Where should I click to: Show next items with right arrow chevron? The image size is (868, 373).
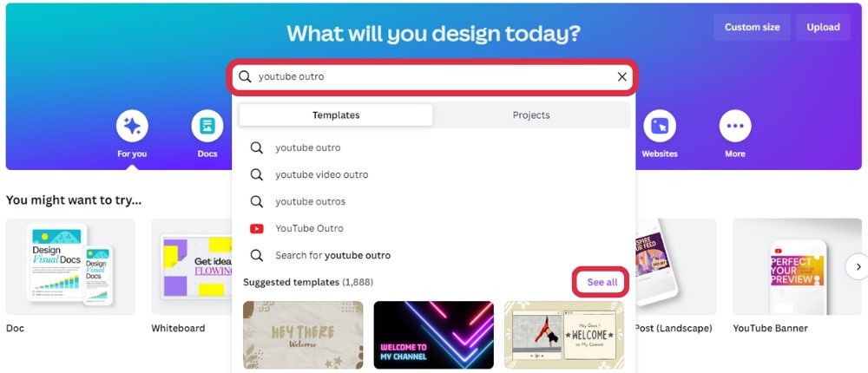point(858,267)
